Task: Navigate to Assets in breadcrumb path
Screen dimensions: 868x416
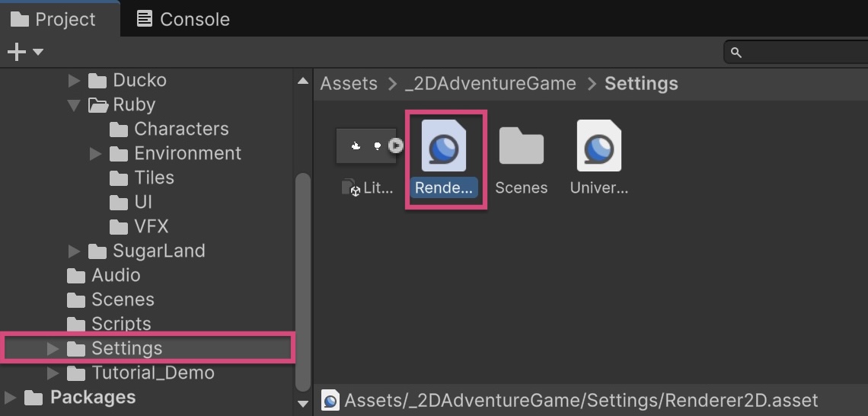Action: [349, 84]
